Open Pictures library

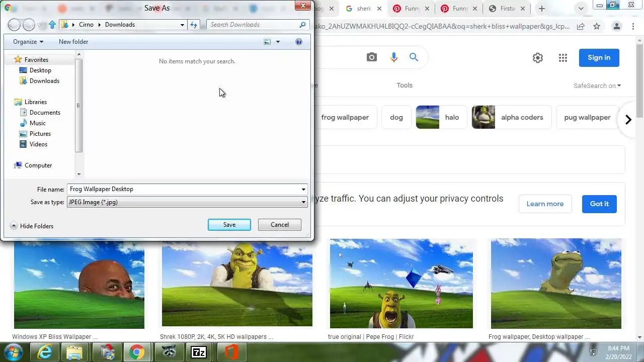40,134
